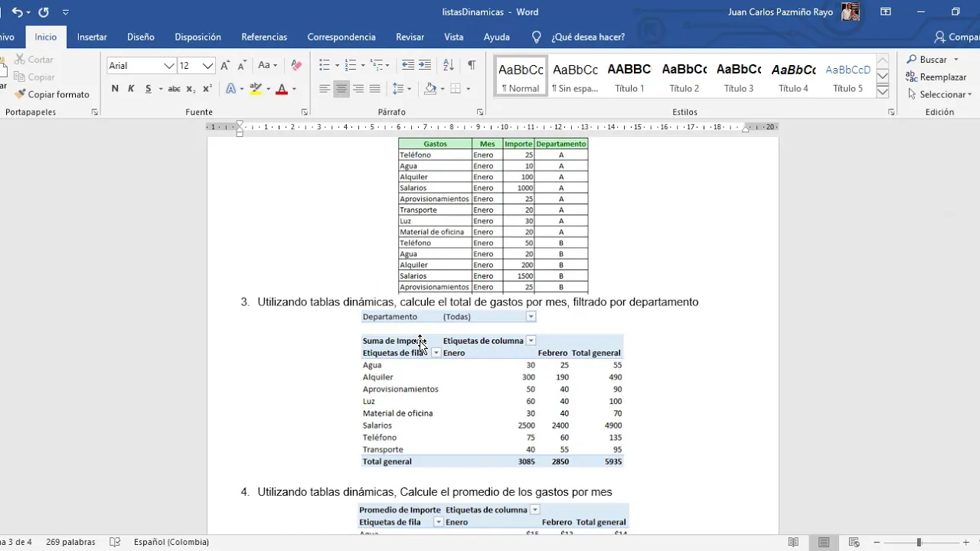The width and height of the screenshot is (980, 551).
Task: Decrease font size with the shrink icon
Action: click(241, 66)
